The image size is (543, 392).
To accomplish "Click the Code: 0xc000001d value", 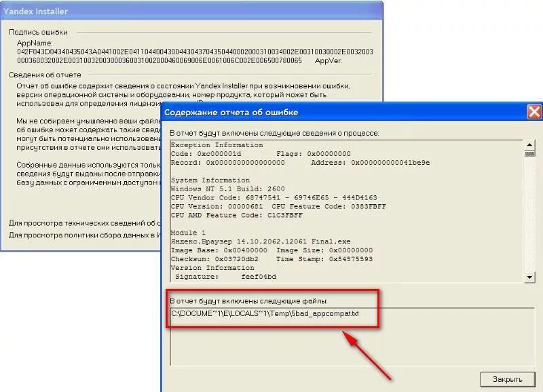I will (x=206, y=154).
